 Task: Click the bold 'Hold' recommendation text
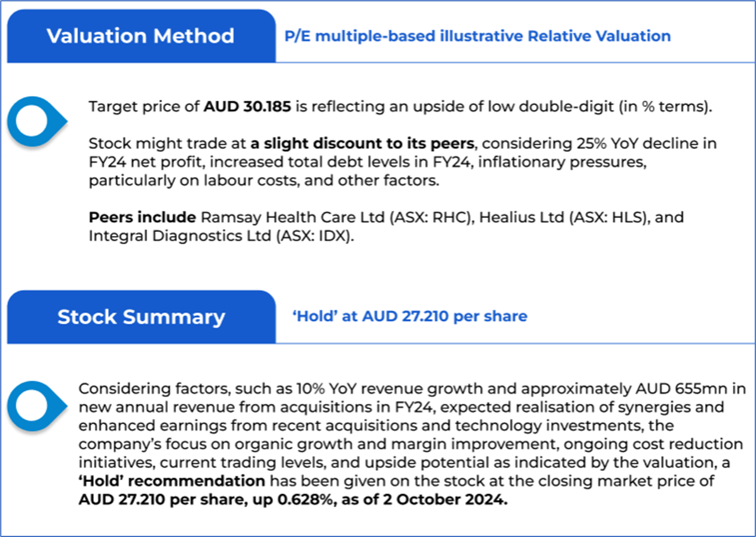pyautogui.click(x=172, y=481)
